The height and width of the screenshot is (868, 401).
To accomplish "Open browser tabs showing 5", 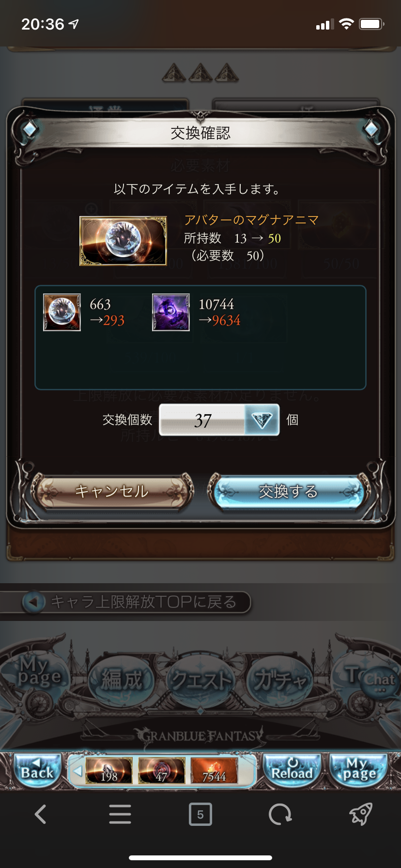I will point(200,814).
